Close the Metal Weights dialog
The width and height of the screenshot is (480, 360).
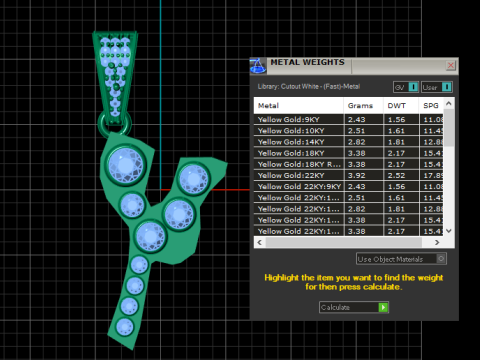point(451,65)
